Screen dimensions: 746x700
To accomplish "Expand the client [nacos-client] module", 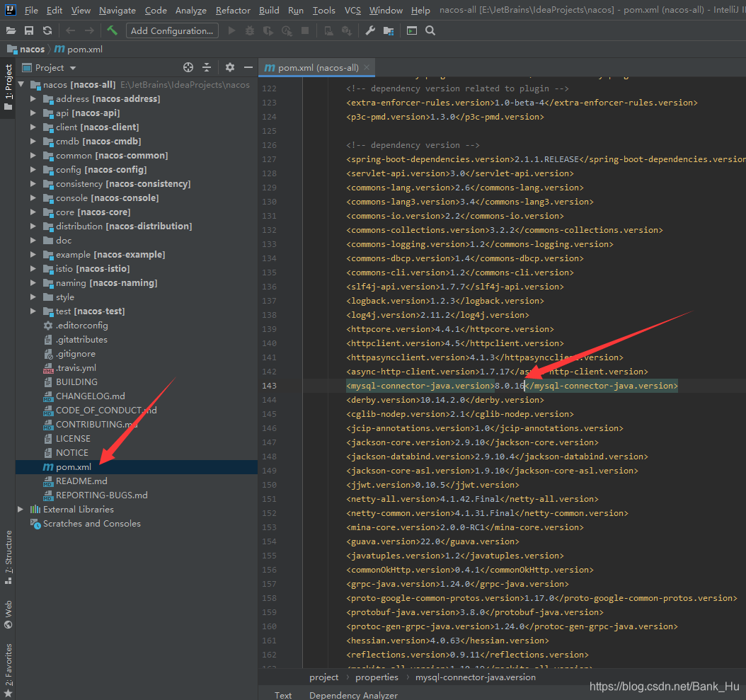I will 33,127.
